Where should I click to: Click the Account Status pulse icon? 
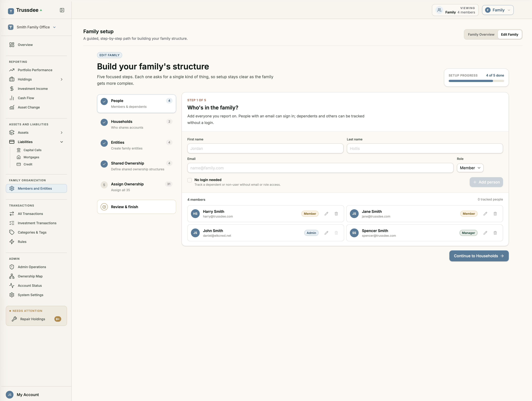pyautogui.click(x=12, y=286)
